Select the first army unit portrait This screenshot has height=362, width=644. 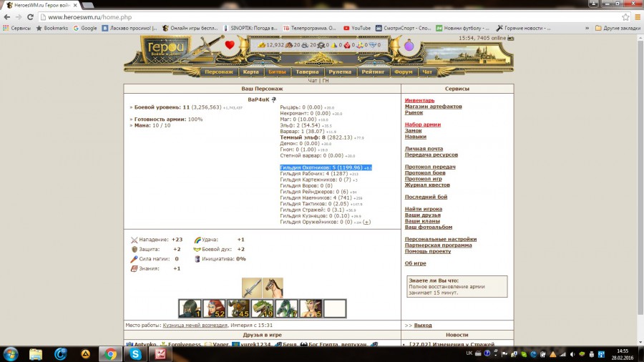click(x=190, y=308)
